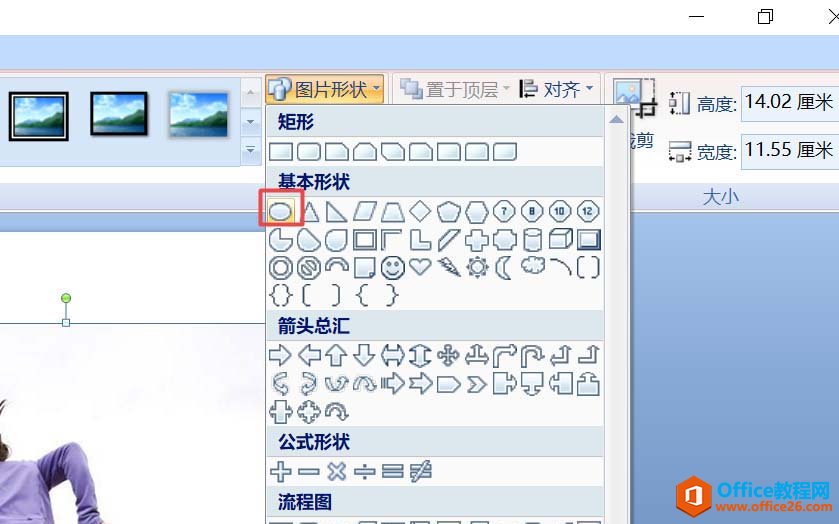Screen dimensions: 839x524
Task: Select the right arrow shape
Action: pyautogui.click(x=280, y=355)
